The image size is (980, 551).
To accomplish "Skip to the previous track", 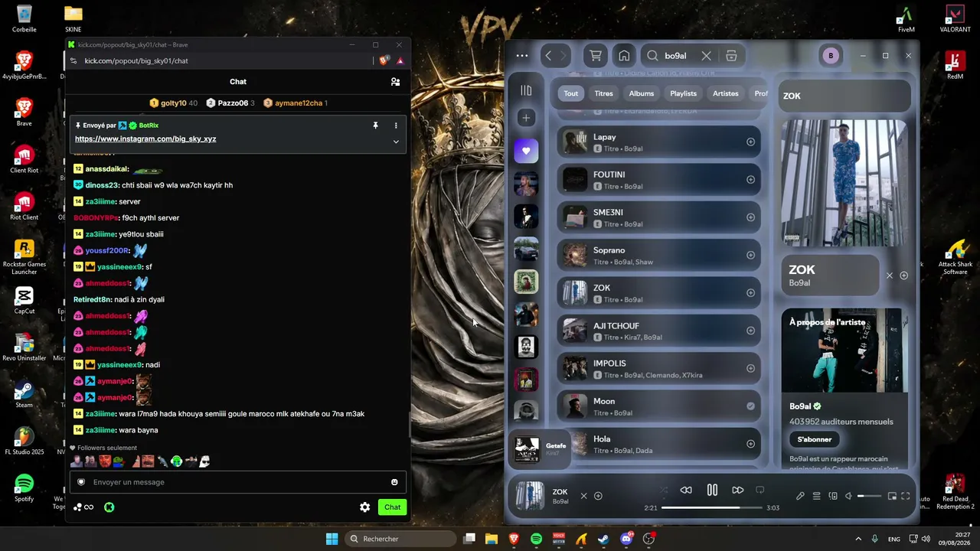I will point(686,490).
